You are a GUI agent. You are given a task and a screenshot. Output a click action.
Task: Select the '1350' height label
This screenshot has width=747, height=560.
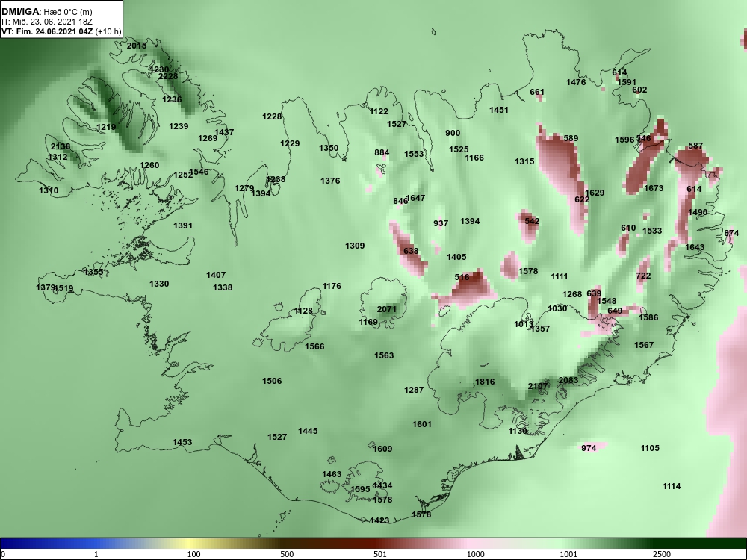tap(329, 148)
